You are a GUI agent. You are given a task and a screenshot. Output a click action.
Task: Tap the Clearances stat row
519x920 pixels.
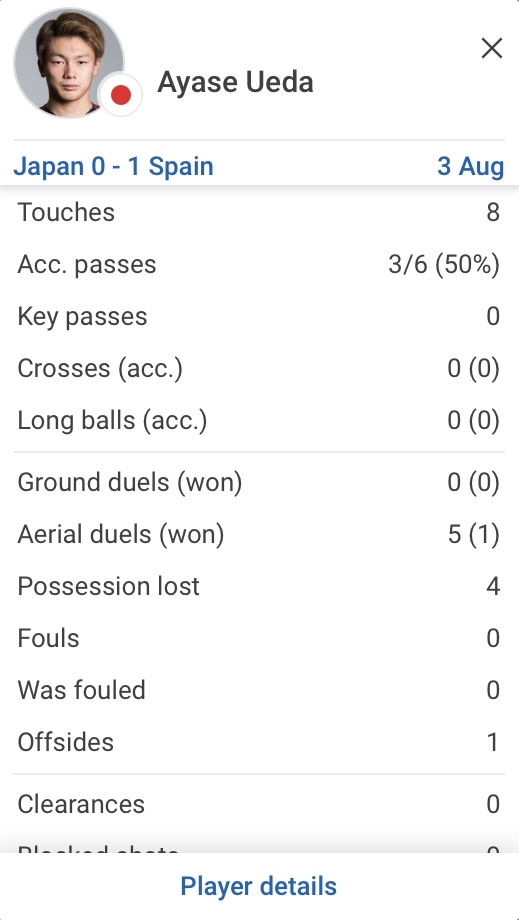pyautogui.click(x=259, y=804)
